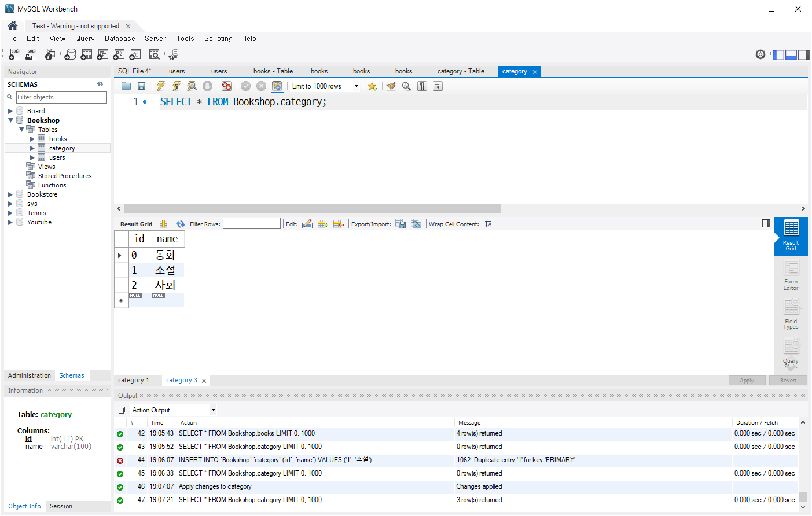Collapse the Bookshop schema
The image size is (812, 516).
click(x=10, y=120)
